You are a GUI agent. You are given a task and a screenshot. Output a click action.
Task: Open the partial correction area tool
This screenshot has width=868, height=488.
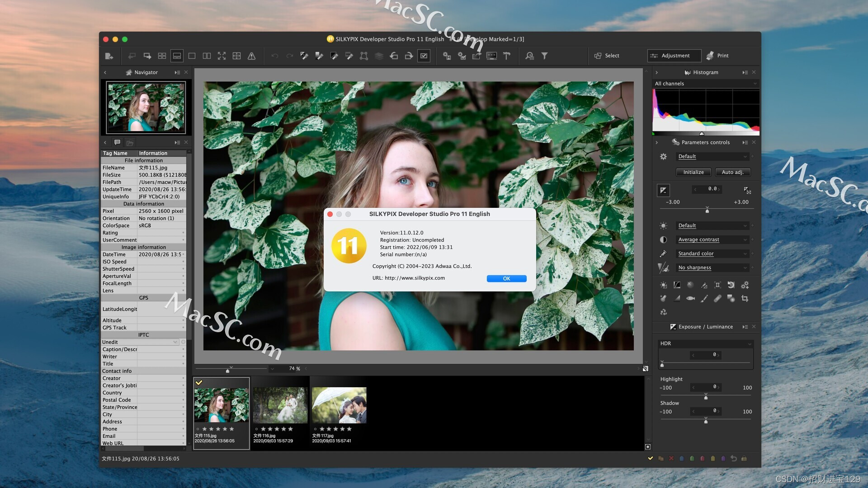[364, 56]
